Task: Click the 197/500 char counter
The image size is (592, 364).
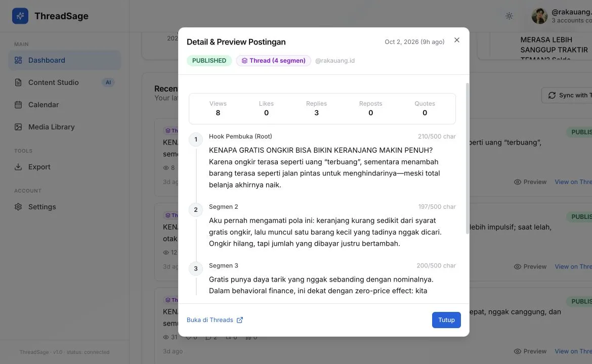Action: (437, 207)
